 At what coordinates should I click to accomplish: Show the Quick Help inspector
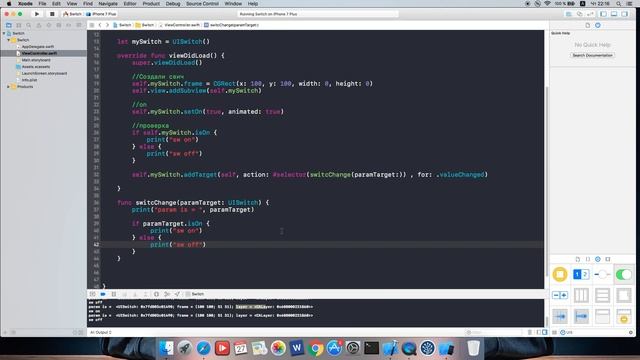[598, 25]
